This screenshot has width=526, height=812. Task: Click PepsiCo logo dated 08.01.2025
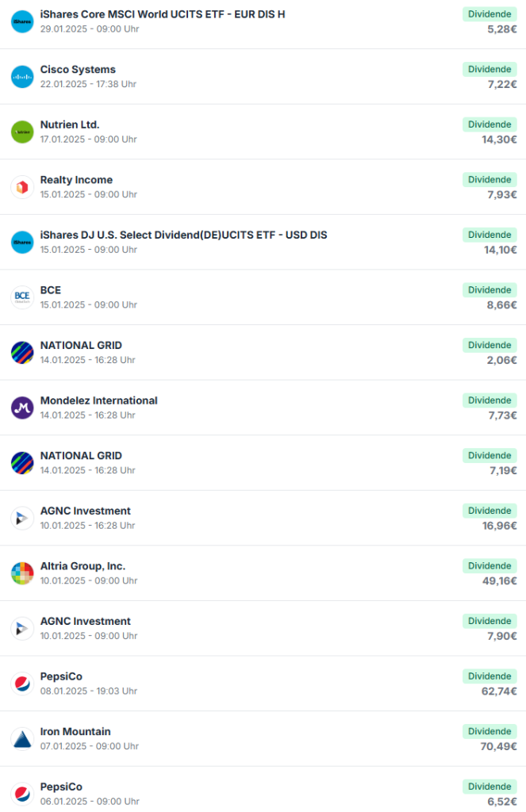pos(22,684)
